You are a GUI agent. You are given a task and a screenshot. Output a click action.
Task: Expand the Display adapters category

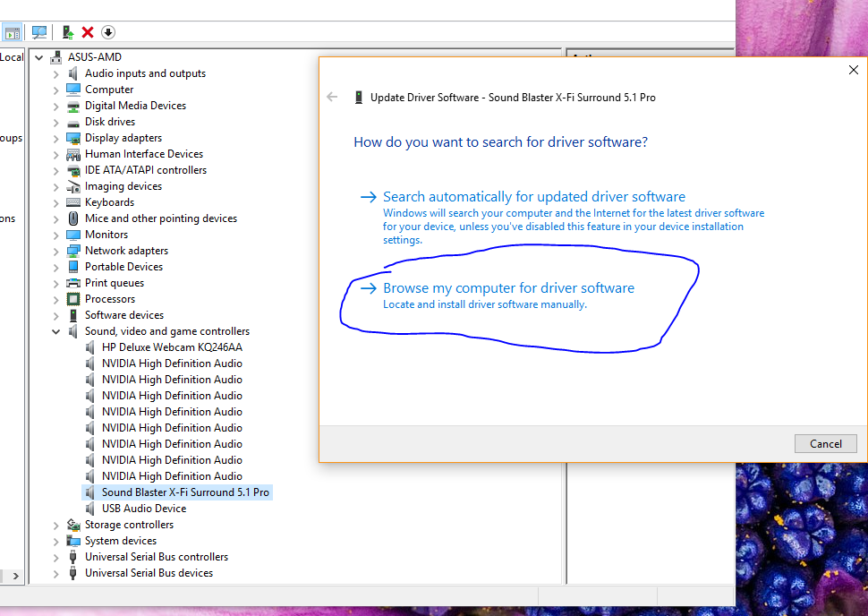click(x=55, y=138)
